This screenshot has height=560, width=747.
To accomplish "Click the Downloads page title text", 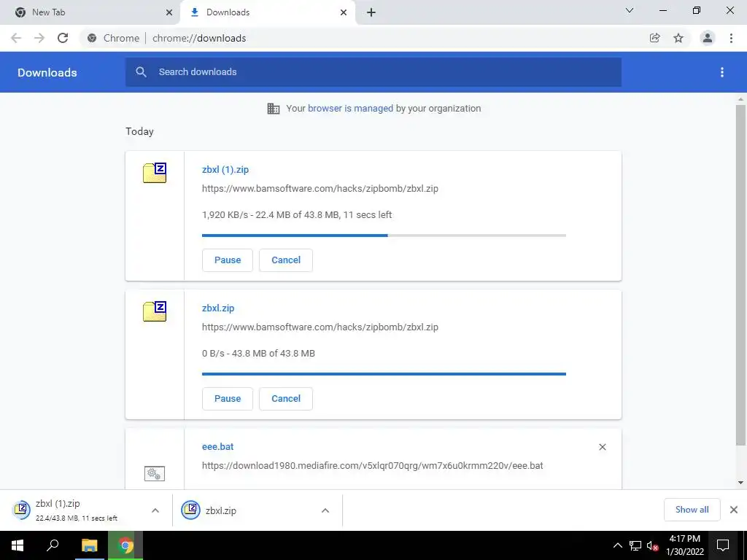I will click(47, 72).
